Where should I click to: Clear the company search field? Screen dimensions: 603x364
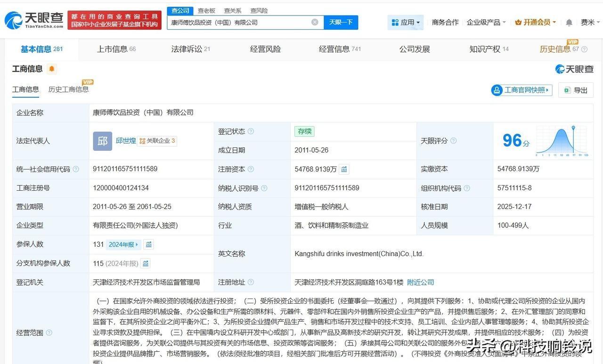(315, 22)
